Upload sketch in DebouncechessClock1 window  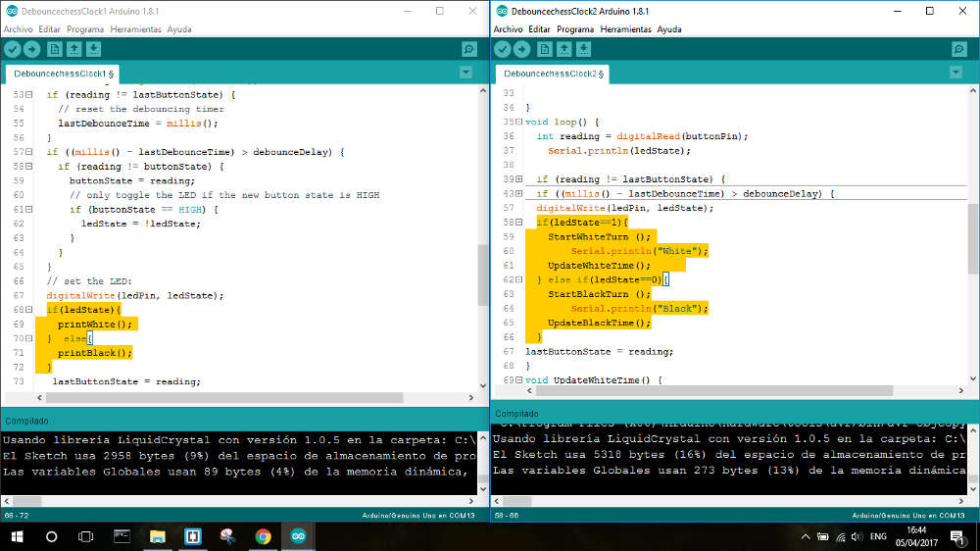32,49
